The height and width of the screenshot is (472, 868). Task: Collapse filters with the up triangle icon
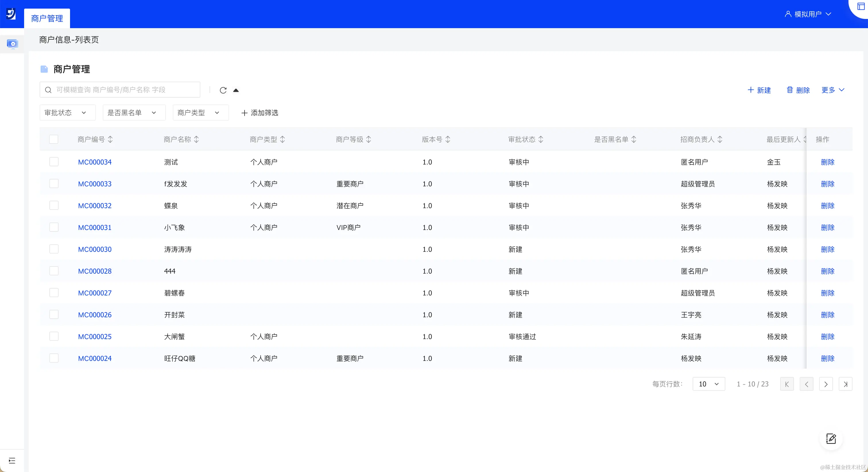point(236,90)
